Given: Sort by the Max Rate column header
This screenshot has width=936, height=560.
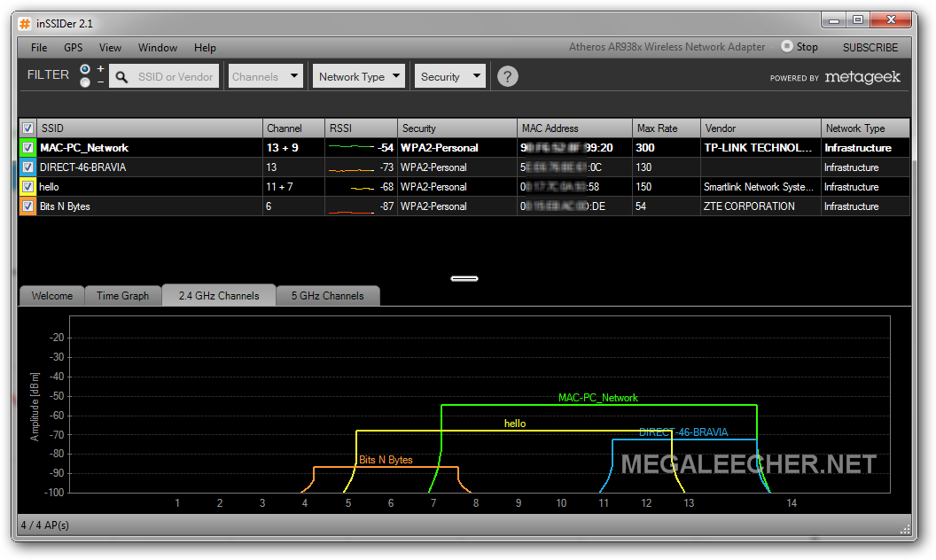Looking at the screenshot, I should click(667, 128).
